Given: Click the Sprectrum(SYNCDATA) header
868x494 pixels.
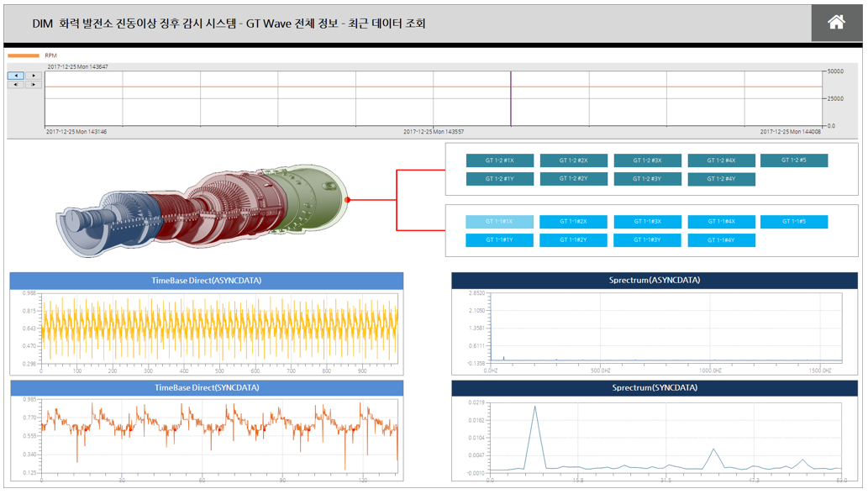Looking at the screenshot, I should (x=655, y=388).
